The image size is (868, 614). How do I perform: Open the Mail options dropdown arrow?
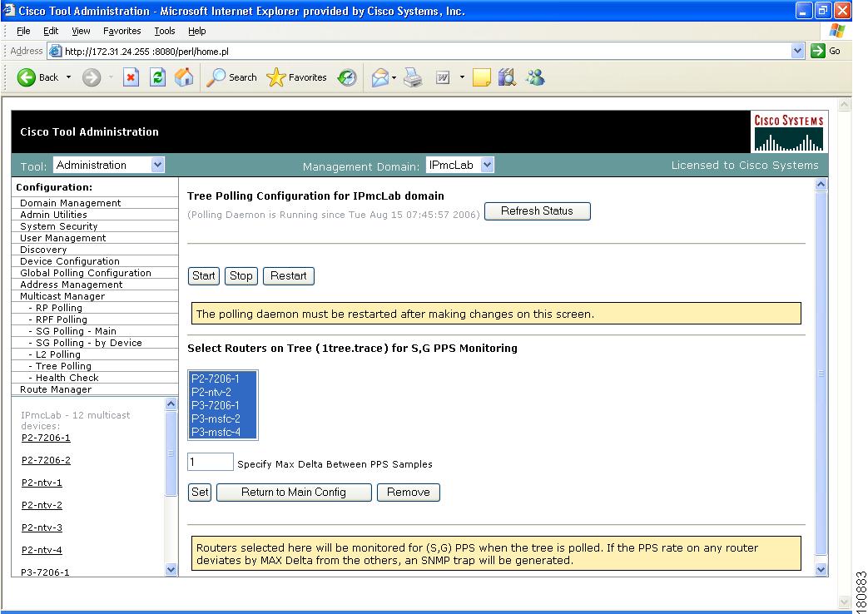click(394, 77)
